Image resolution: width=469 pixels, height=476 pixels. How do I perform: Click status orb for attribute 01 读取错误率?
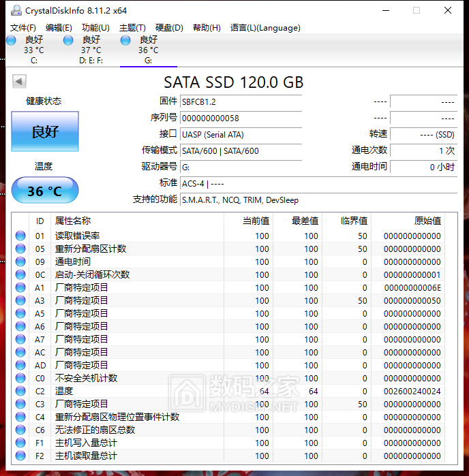[20, 236]
